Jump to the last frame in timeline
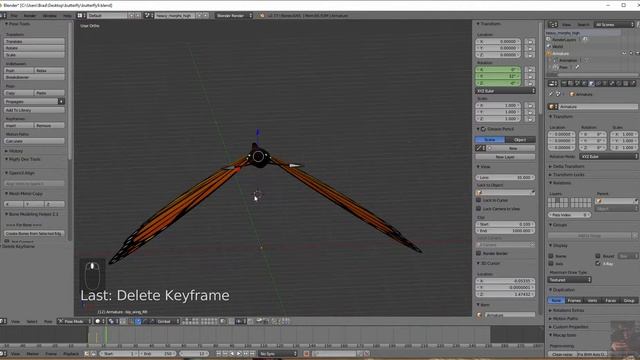Screen dimensions: 640x360 click(253, 353)
